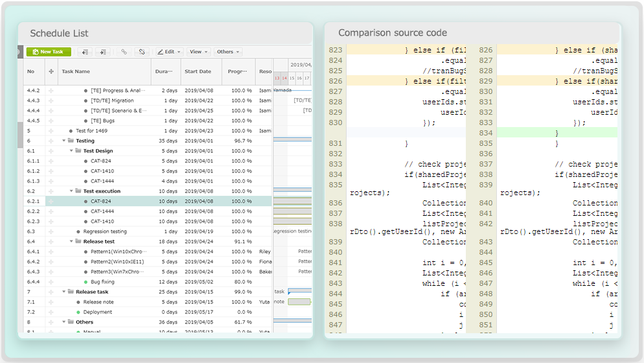
Task: Select 'CAT-824' in highlighted row 6.2.1
Action: point(100,202)
